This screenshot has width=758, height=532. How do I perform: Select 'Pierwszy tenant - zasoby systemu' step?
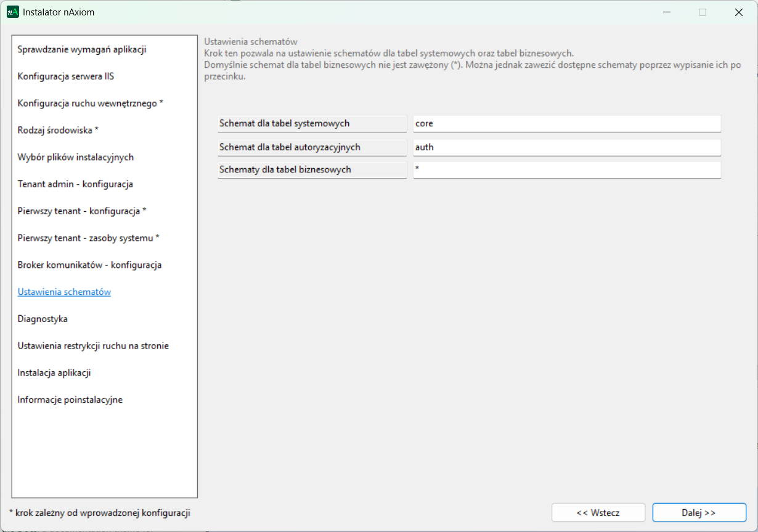(88, 238)
